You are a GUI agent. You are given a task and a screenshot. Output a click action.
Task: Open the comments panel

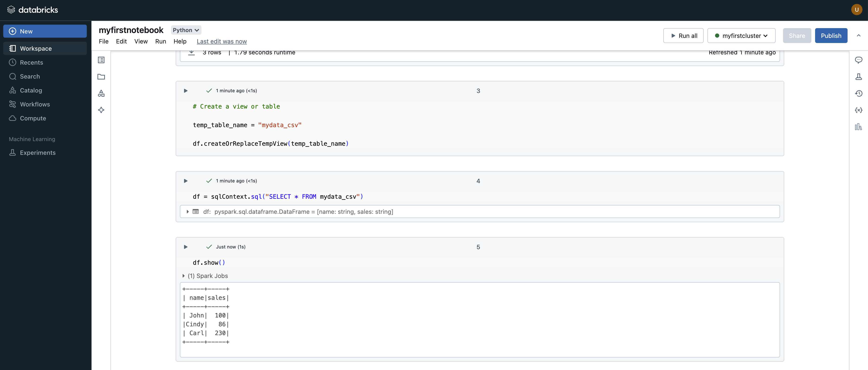point(859,60)
